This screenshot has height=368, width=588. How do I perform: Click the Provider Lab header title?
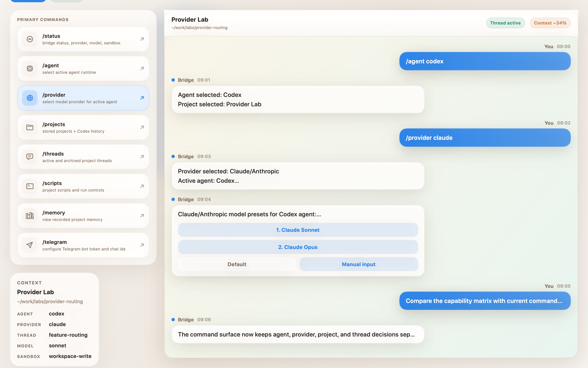coord(190,19)
